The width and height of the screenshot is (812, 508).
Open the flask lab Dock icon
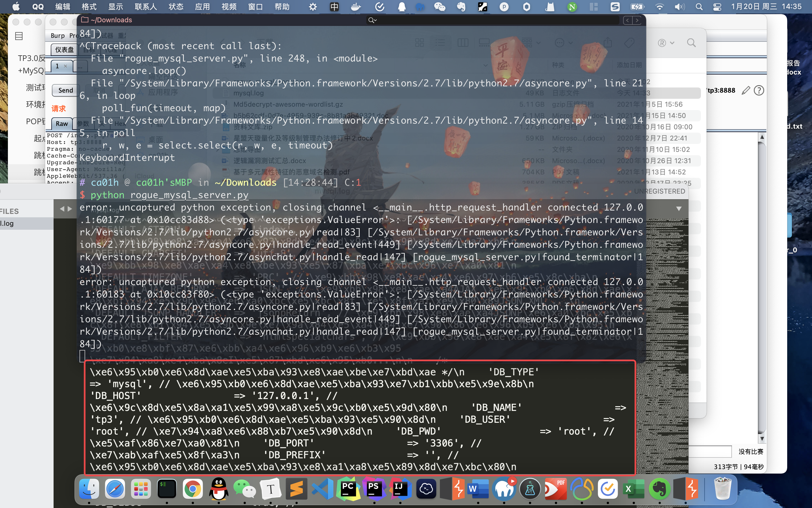[530, 489]
